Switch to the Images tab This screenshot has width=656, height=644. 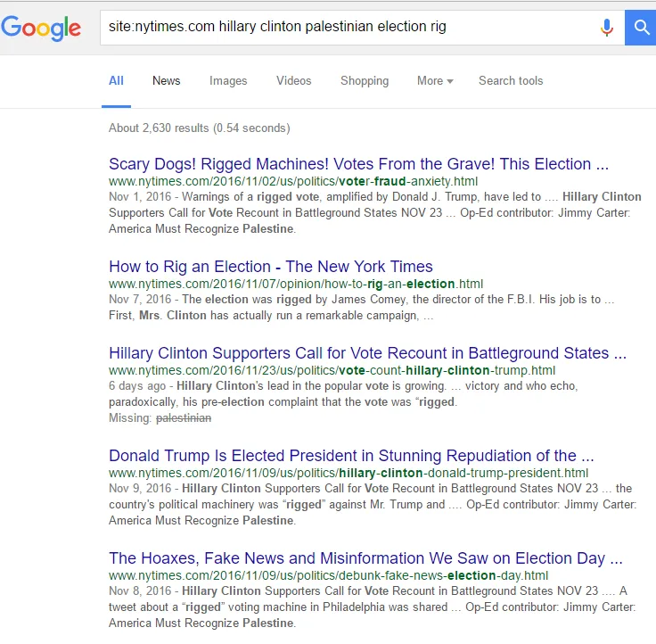coord(228,81)
